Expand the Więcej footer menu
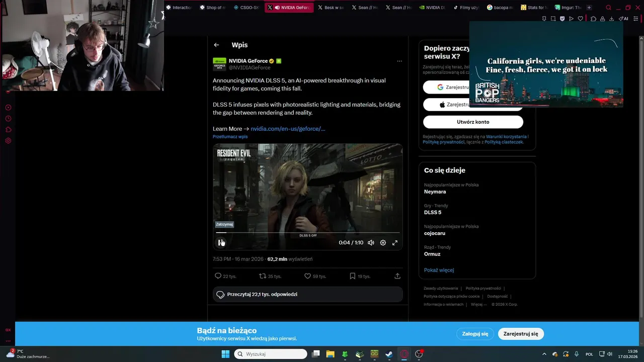This screenshot has width=644, height=362. tap(478, 305)
